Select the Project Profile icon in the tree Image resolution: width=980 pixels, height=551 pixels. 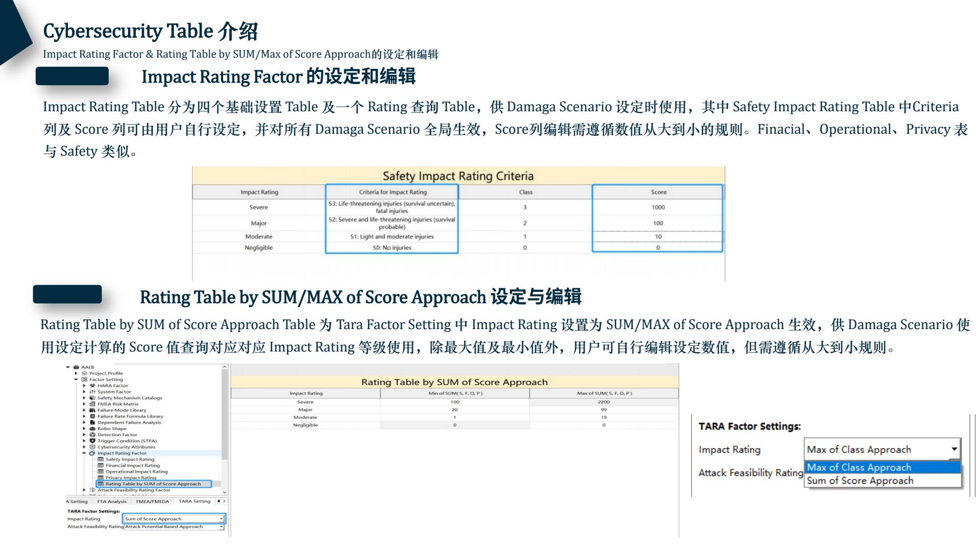(85, 373)
